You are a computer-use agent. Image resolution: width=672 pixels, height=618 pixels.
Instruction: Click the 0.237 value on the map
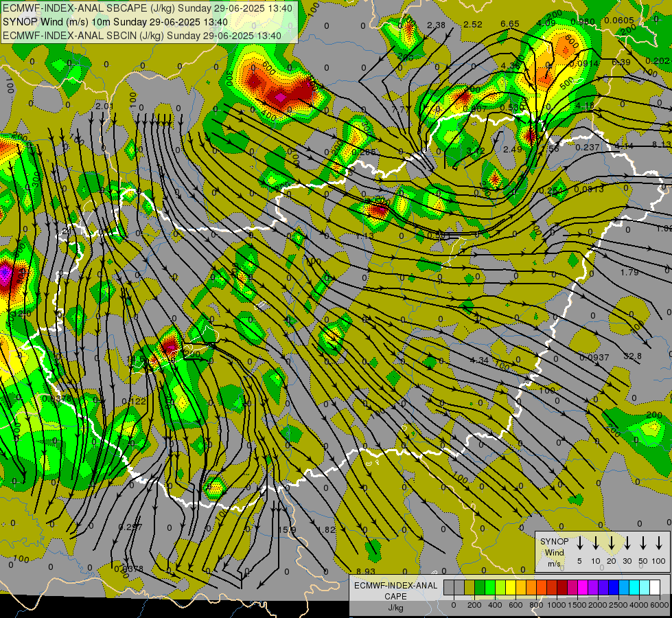[587, 147]
